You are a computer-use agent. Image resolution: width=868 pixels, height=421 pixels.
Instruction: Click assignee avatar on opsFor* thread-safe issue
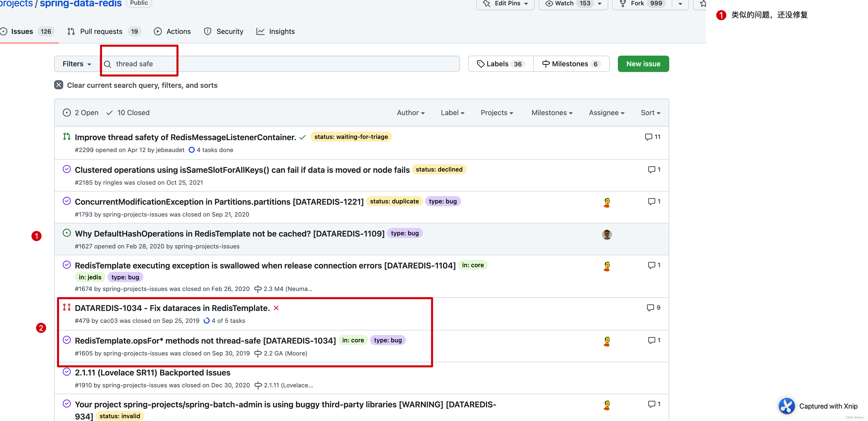(607, 342)
